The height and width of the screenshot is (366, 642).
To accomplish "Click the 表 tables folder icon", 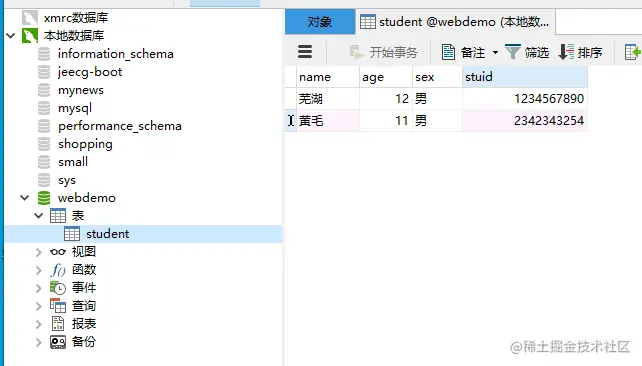I will tap(58, 216).
